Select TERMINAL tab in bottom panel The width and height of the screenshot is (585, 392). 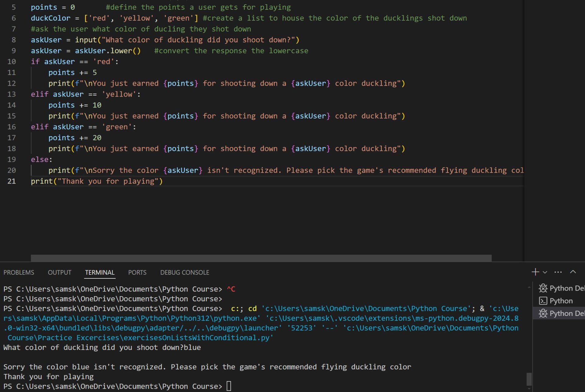(x=99, y=272)
